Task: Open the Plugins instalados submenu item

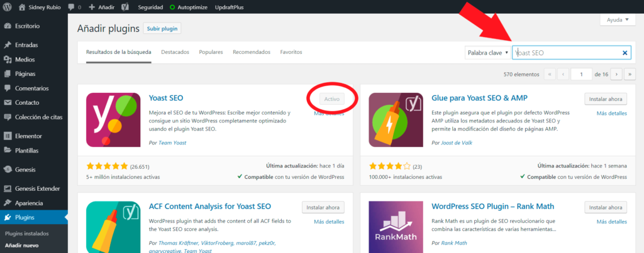Action: tap(26, 234)
